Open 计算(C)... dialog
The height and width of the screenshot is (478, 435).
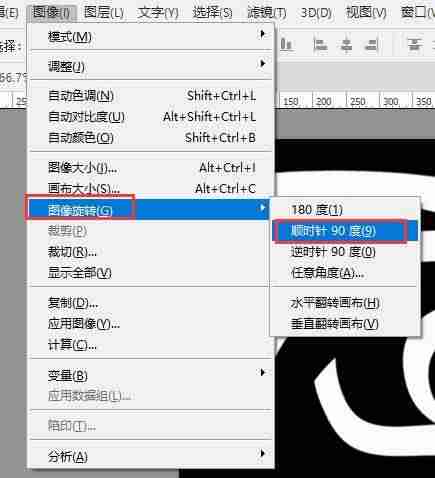pos(151,345)
